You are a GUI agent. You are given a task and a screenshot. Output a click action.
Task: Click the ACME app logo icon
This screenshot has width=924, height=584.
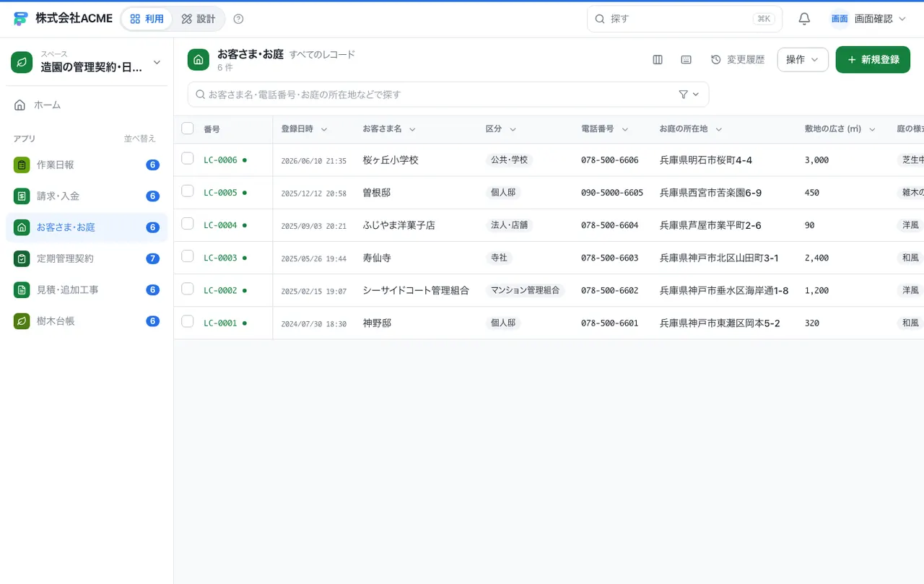tap(20, 19)
